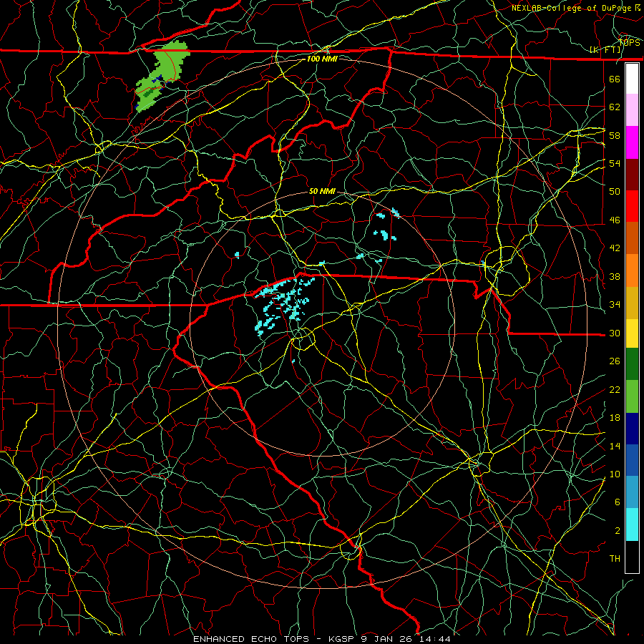Screen dimensions: 644x644
Task: Click the orange 42 kft legend swatch
Action: pos(632,270)
